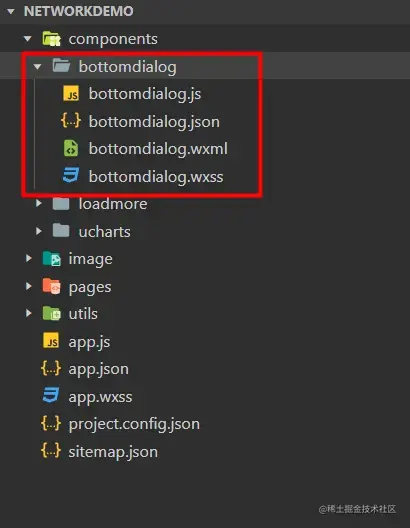The height and width of the screenshot is (528, 410).
Task: Collapse the components folder arrow
Action: pos(28,39)
